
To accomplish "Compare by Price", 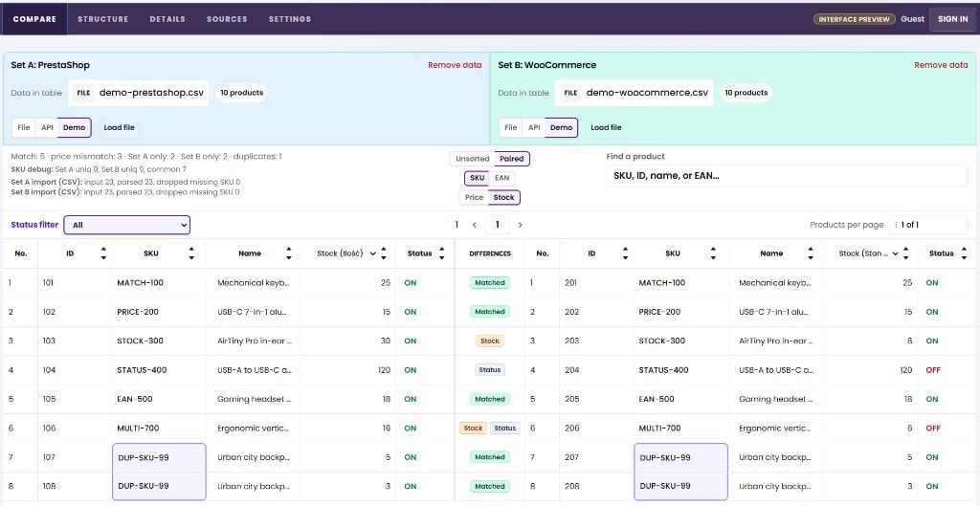I will 474,197.
